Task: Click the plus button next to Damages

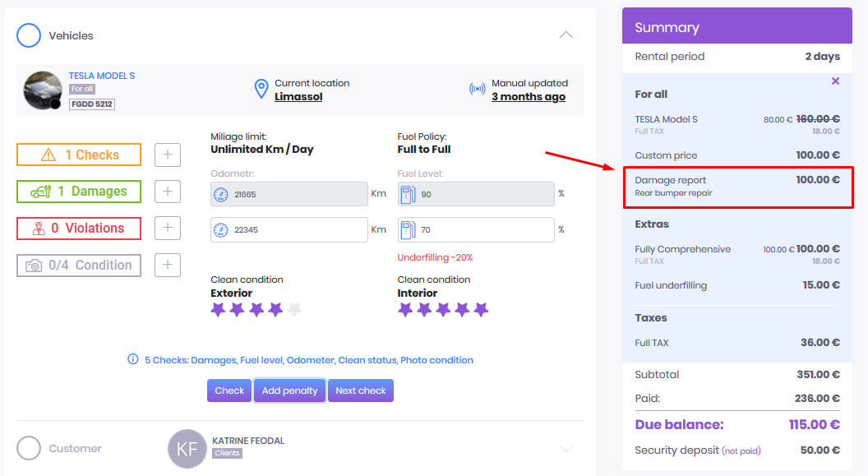Action: [167, 192]
